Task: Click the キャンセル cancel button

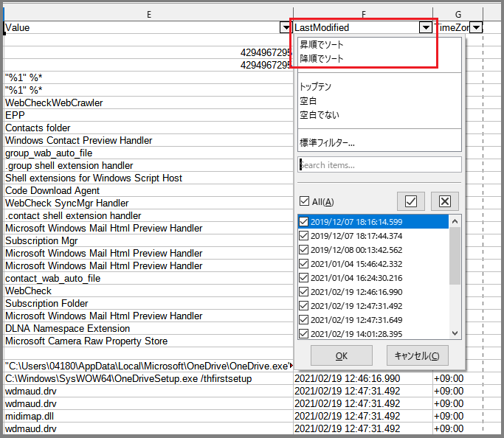Action: pyautogui.click(x=417, y=355)
